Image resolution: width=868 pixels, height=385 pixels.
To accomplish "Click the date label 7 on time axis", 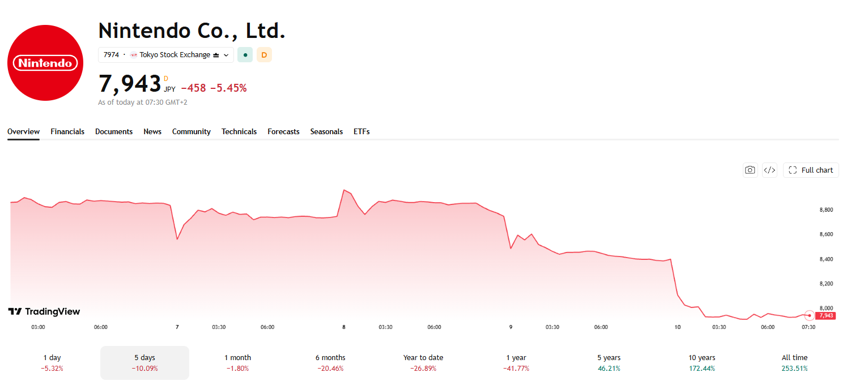I will click(177, 327).
